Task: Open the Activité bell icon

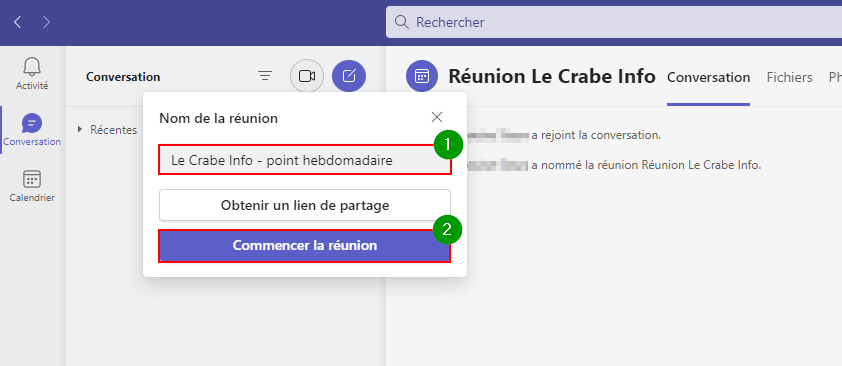Action: tap(32, 67)
